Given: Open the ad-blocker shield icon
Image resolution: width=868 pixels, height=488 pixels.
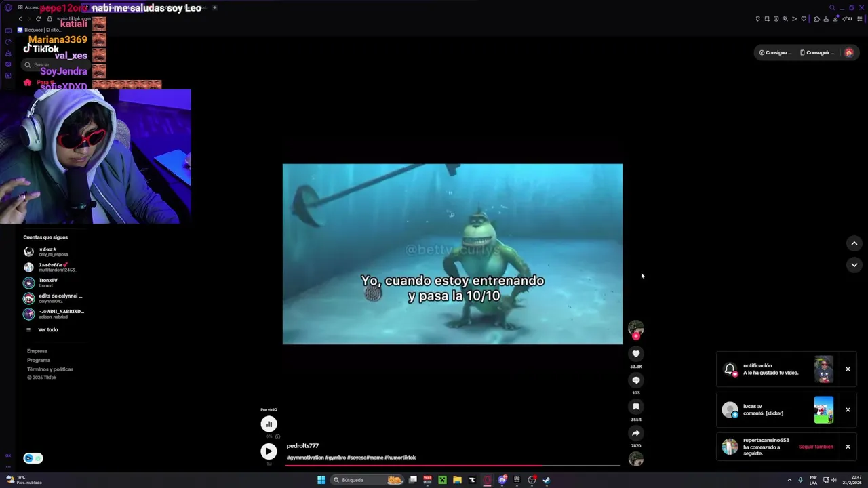Looking at the screenshot, I should click(x=776, y=19).
